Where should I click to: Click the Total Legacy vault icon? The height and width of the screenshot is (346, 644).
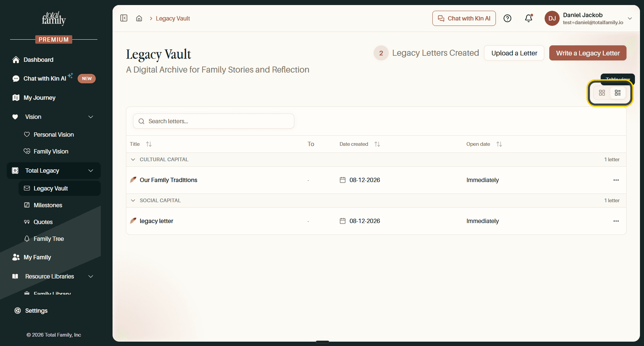pyautogui.click(x=15, y=171)
